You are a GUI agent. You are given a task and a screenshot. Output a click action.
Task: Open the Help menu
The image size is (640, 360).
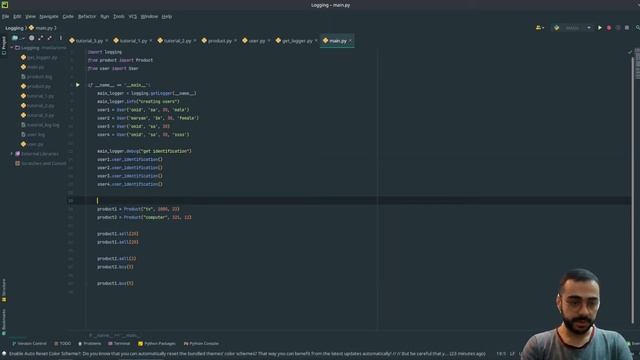[x=167, y=16]
